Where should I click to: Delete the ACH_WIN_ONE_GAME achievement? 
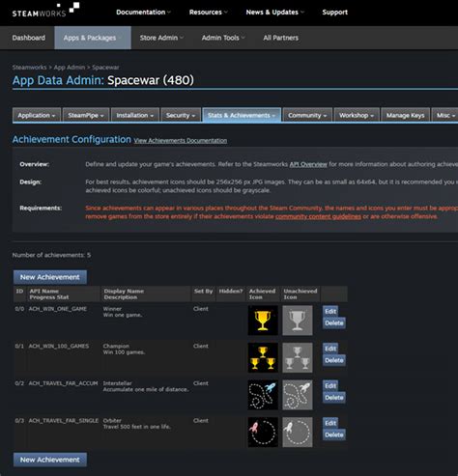(334, 322)
